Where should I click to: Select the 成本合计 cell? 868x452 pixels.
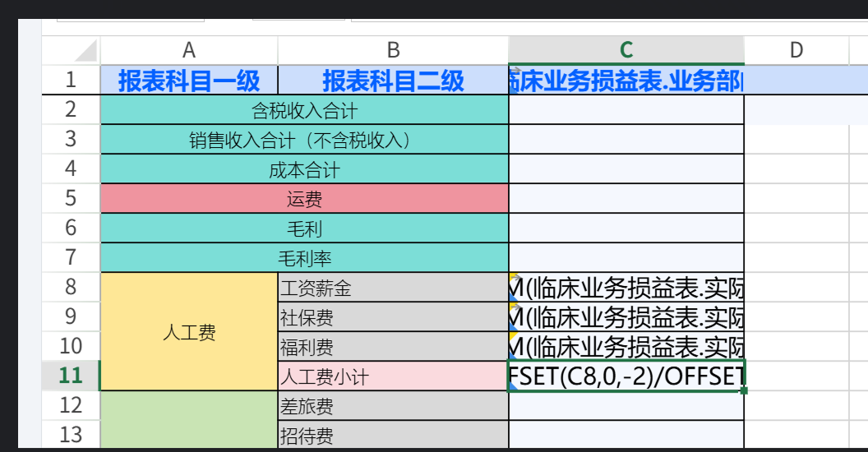coord(304,169)
